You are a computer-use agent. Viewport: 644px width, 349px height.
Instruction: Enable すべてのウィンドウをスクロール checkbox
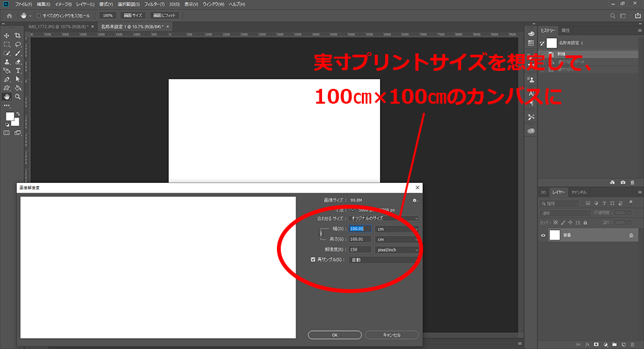(38, 15)
